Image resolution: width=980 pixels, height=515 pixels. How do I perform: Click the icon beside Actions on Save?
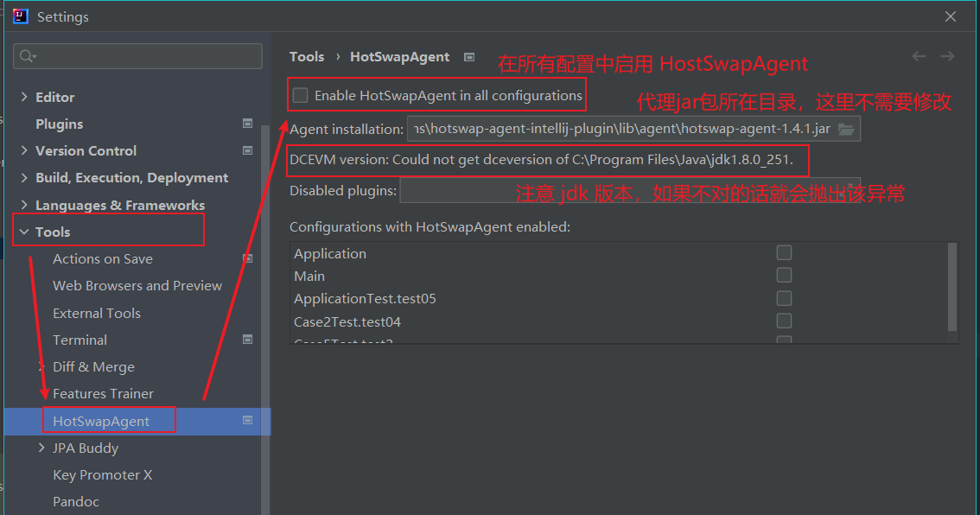coord(247,257)
